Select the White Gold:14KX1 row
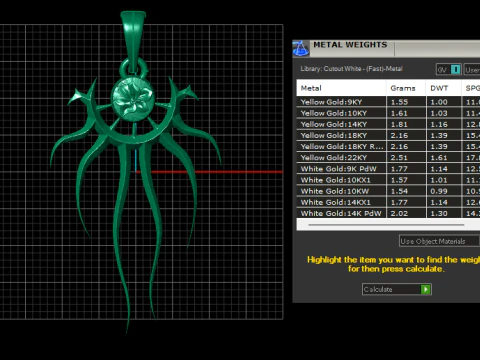The height and width of the screenshot is (360, 480). (x=388, y=202)
